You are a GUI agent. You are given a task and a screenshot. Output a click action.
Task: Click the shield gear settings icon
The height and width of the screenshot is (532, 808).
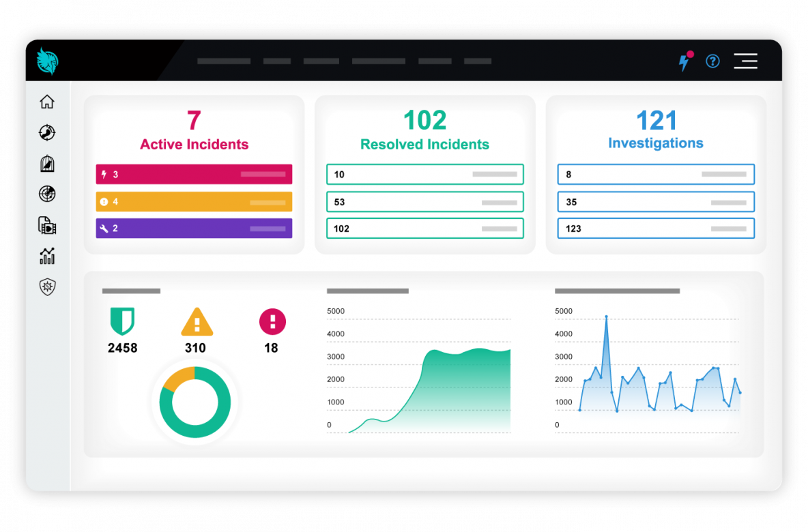[46, 287]
